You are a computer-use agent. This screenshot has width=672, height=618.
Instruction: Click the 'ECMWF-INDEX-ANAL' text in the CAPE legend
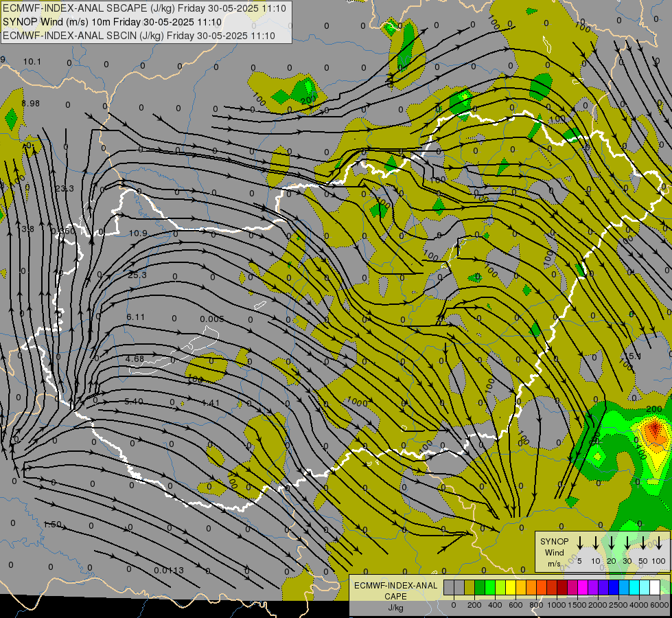(395, 586)
